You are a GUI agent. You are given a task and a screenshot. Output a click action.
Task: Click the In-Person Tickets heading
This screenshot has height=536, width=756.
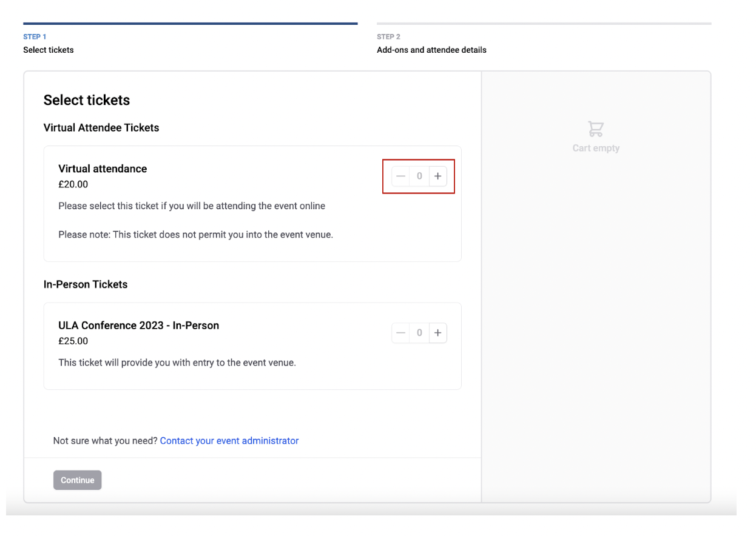(86, 284)
